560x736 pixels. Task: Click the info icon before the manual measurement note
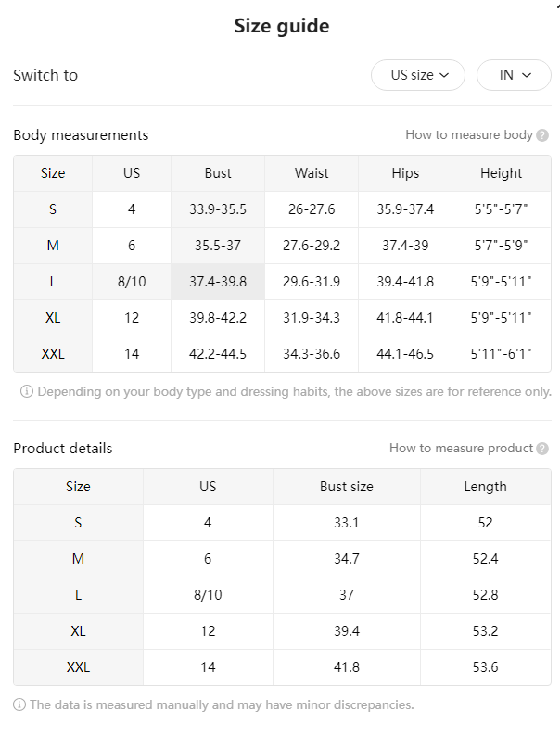click(x=19, y=704)
